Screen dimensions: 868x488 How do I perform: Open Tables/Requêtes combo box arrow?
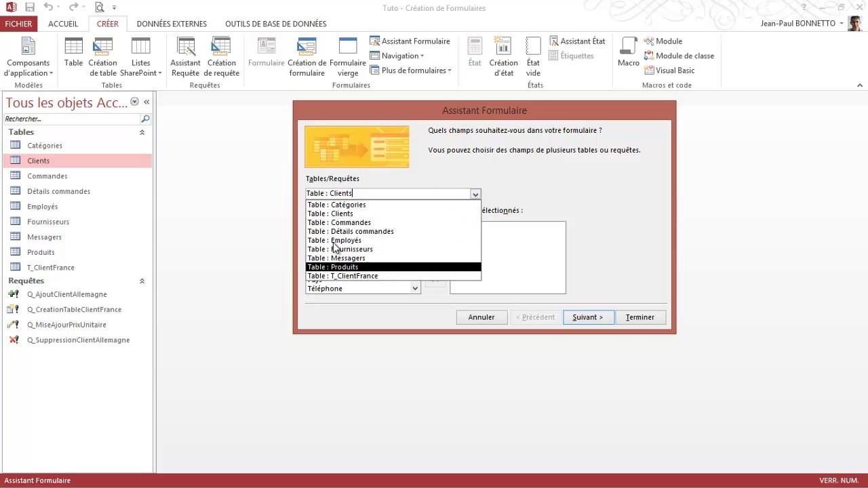[x=475, y=194]
